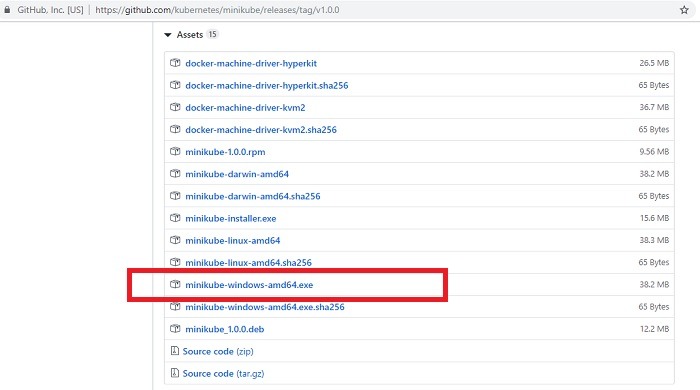Open docker-machine-driver-hyperkit.sha256 link
The height and width of the screenshot is (390, 700).
coord(267,85)
